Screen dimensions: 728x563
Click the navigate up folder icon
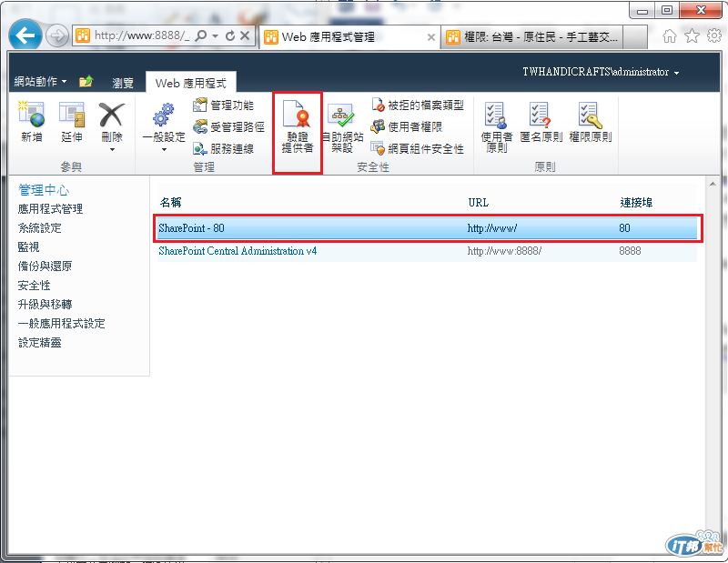[x=86, y=82]
